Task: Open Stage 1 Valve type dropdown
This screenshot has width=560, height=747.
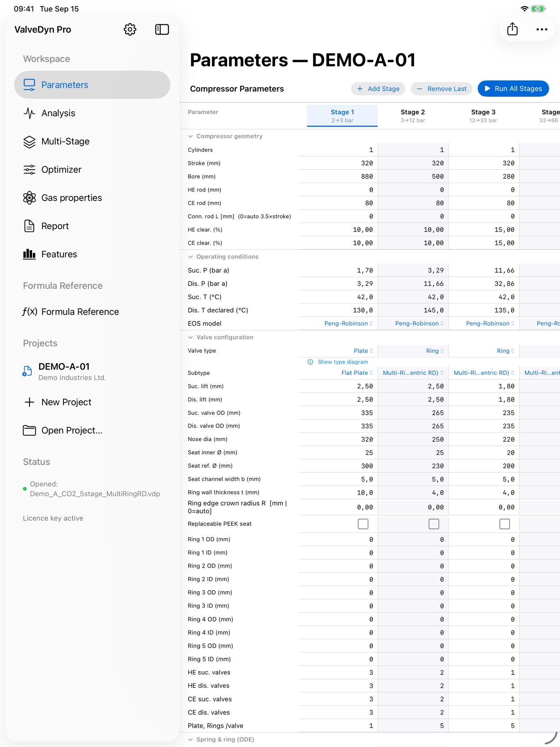Action: pyautogui.click(x=363, y=351)
